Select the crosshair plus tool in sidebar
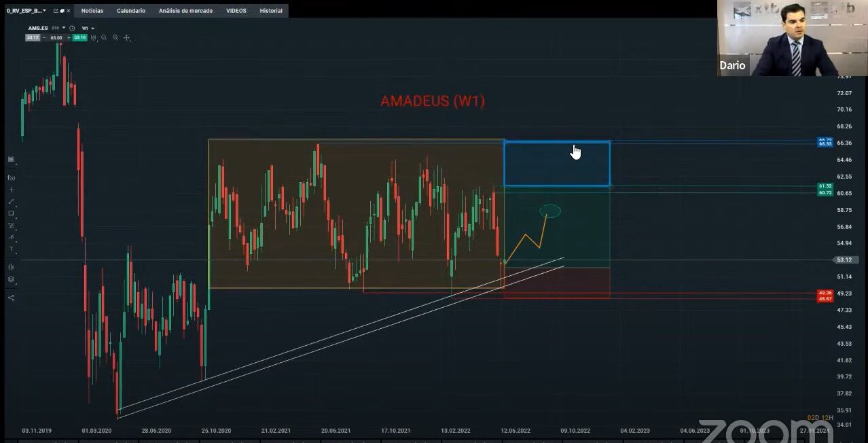 (x=11, y=190)
